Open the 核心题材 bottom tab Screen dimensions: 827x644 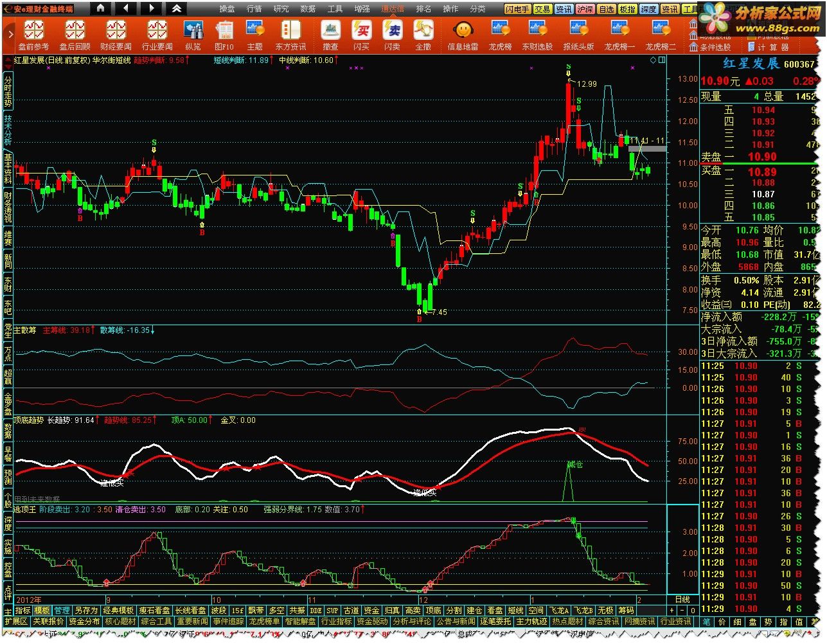coord(121,622)
